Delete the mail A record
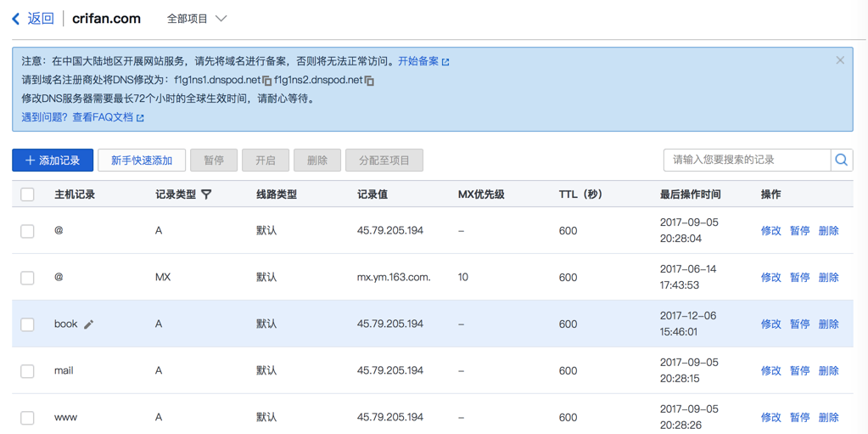This screenshot has height=434, width=868. tap(828, 371)
